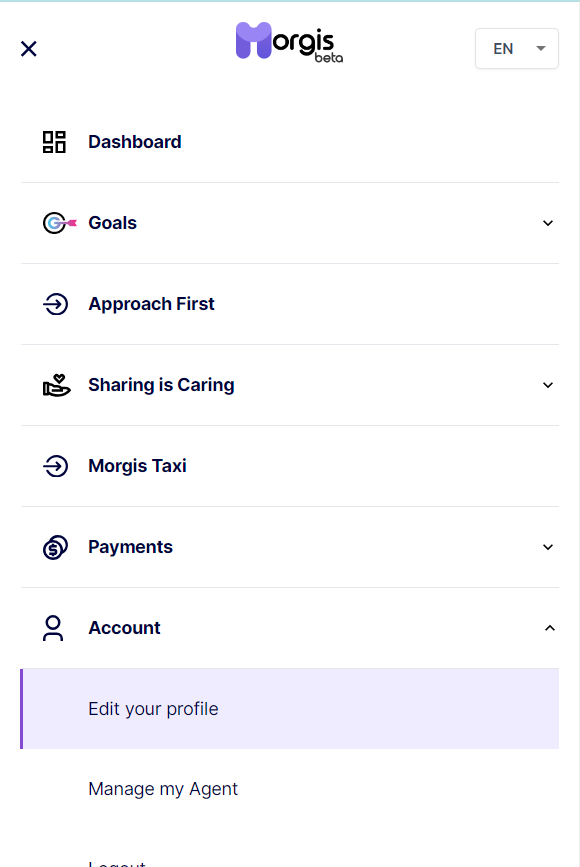Click the Sharing is Caring heart-hand icon
The image size is (580, 867).
click(x=56, y=385)
